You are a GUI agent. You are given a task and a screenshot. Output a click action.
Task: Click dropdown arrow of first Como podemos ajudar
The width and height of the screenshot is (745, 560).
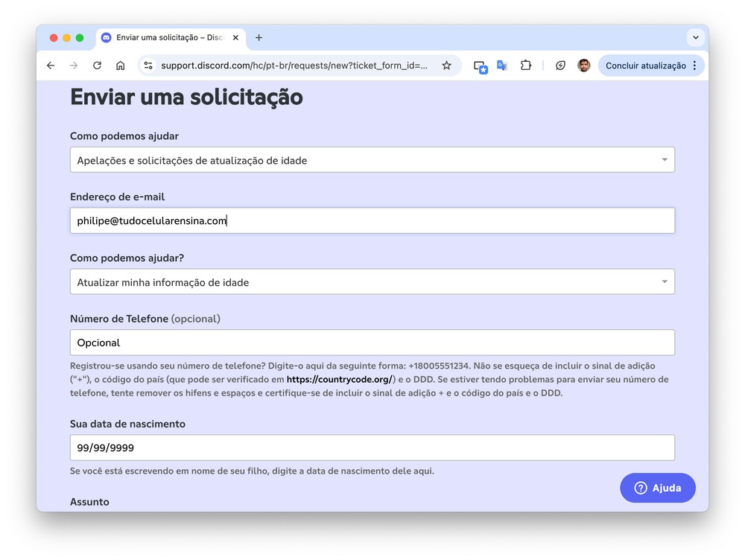coord(665,160)
